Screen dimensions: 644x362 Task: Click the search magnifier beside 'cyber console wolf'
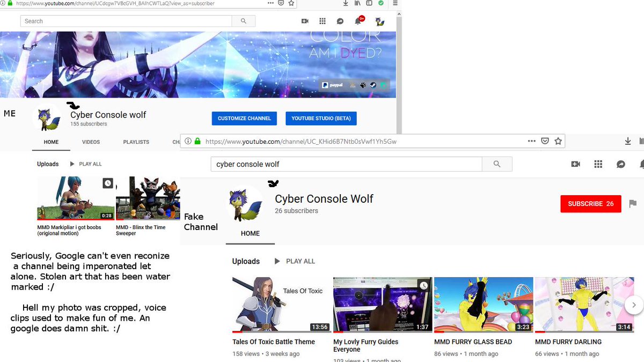click(497, 164)
